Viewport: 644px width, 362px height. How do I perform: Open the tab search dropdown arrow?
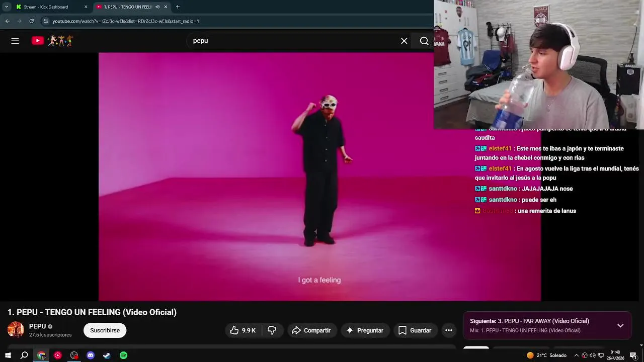pos(6,7)
